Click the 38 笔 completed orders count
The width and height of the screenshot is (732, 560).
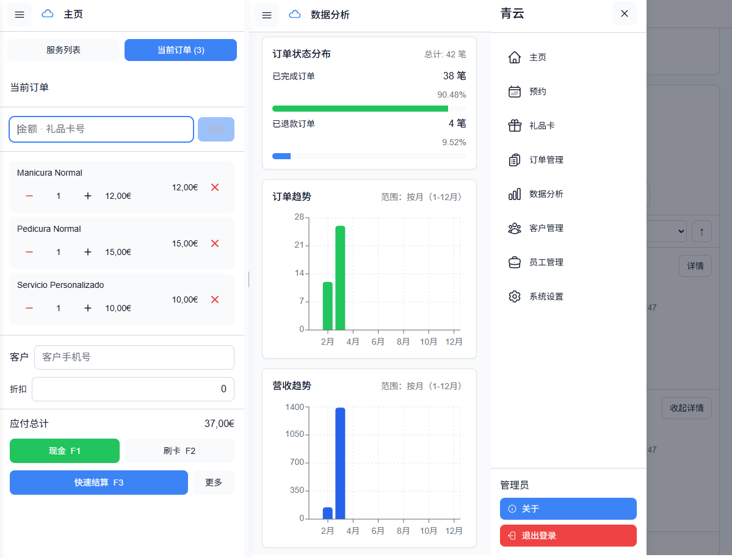point(454,76)
